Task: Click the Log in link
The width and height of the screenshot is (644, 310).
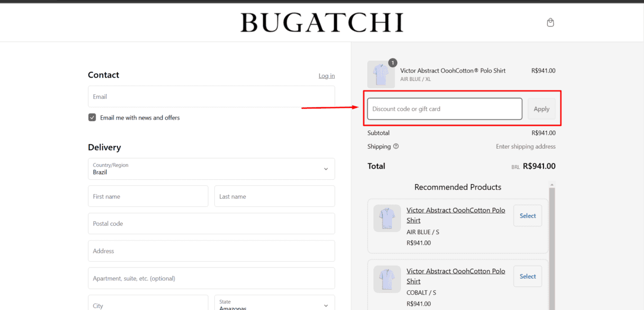Action: coord(327,76)
